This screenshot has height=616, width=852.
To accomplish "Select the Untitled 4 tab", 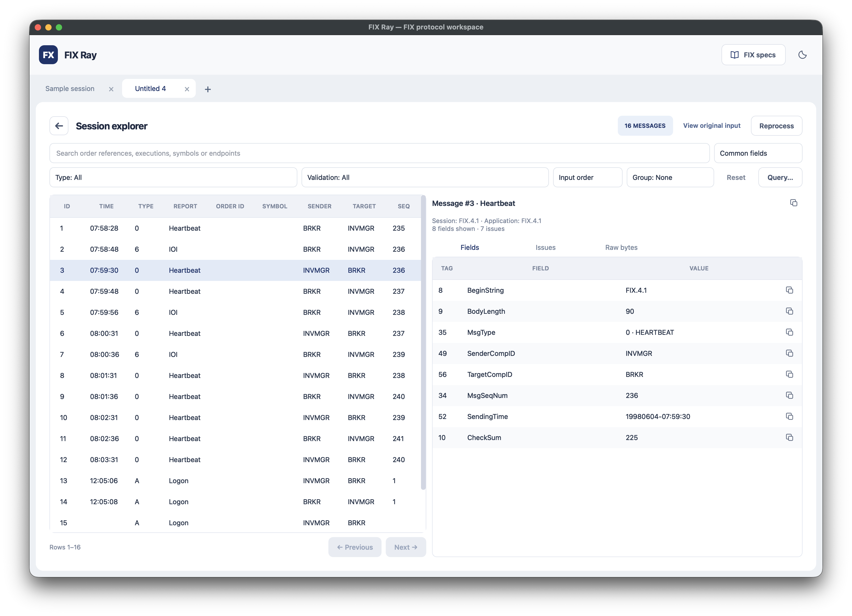I will point(150,89).
